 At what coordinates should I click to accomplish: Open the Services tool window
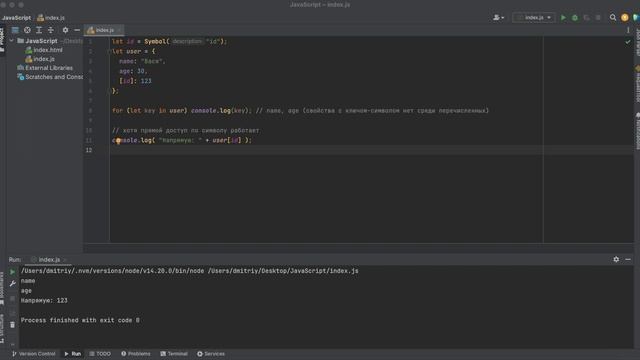211,353
